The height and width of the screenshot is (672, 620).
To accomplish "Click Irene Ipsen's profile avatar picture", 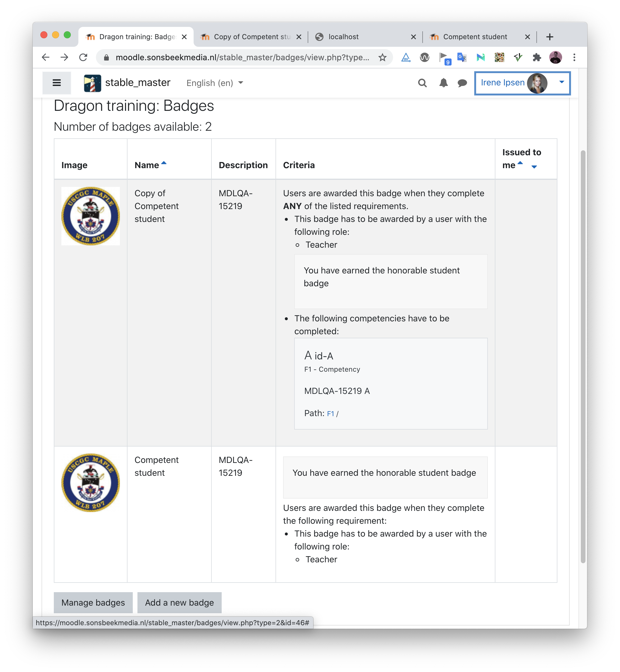I will pos(537,83).
